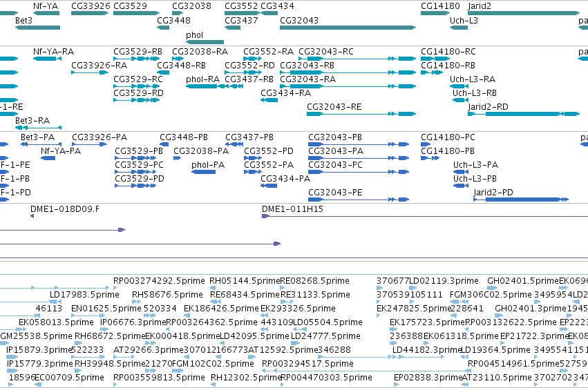Click EST EK058013.5prime
Viewport: 588px width, 388px height.
(56, 322)
